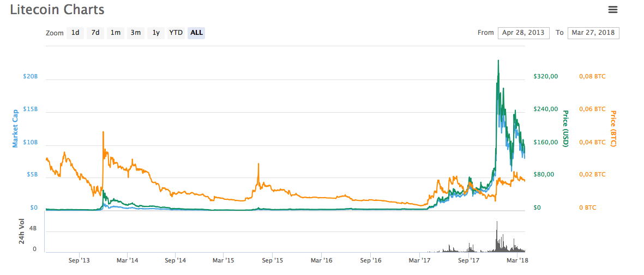Click the Price (USD) axis title
The width and height of the screenshot is (644, 275).
pyautogui.click(x=565, y=129)
